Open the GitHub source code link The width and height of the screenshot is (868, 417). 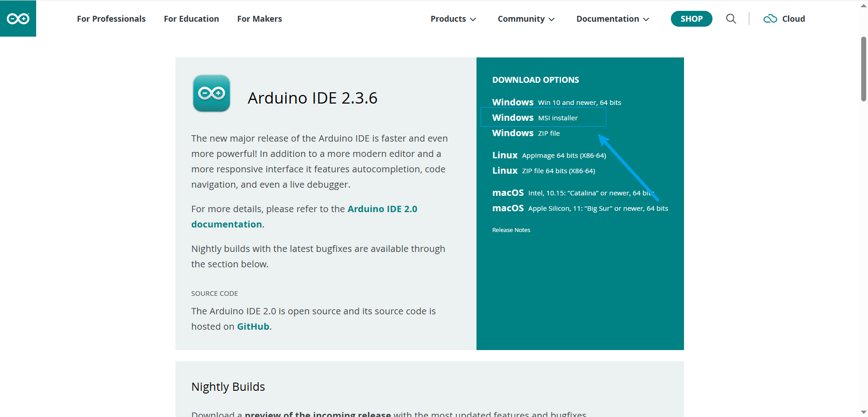253,327
